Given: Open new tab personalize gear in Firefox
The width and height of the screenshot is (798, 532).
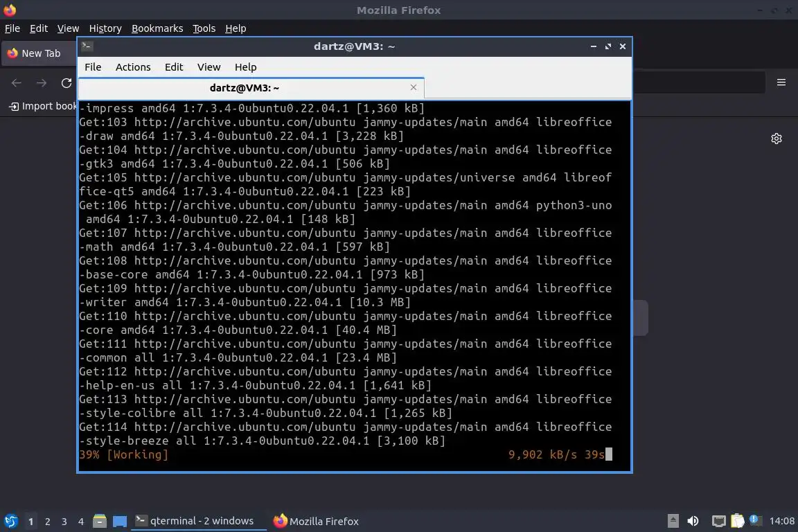Looking at the screenshot, I should tap(776, 139).
